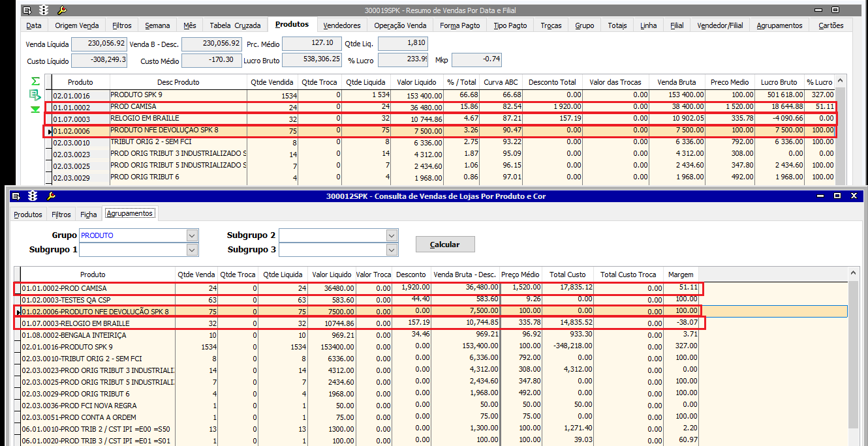Open the Tabela Cruzada tab
Viewport: 868px width, 446px height.
tap(235, 25)
